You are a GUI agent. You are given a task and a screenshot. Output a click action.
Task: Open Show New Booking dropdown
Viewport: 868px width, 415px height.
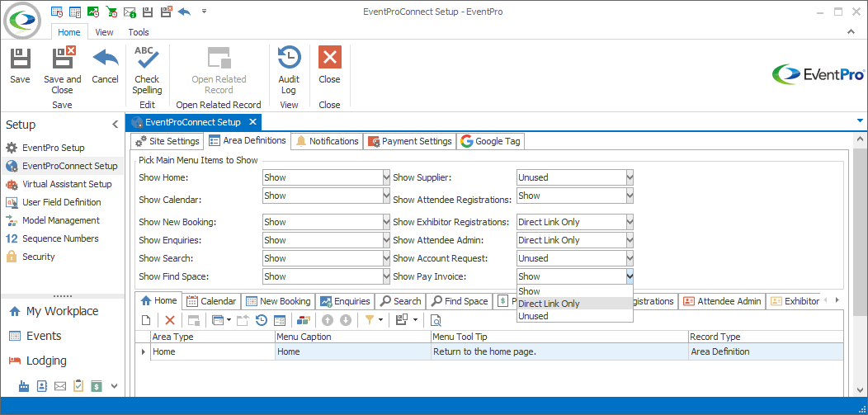(386, 222)
